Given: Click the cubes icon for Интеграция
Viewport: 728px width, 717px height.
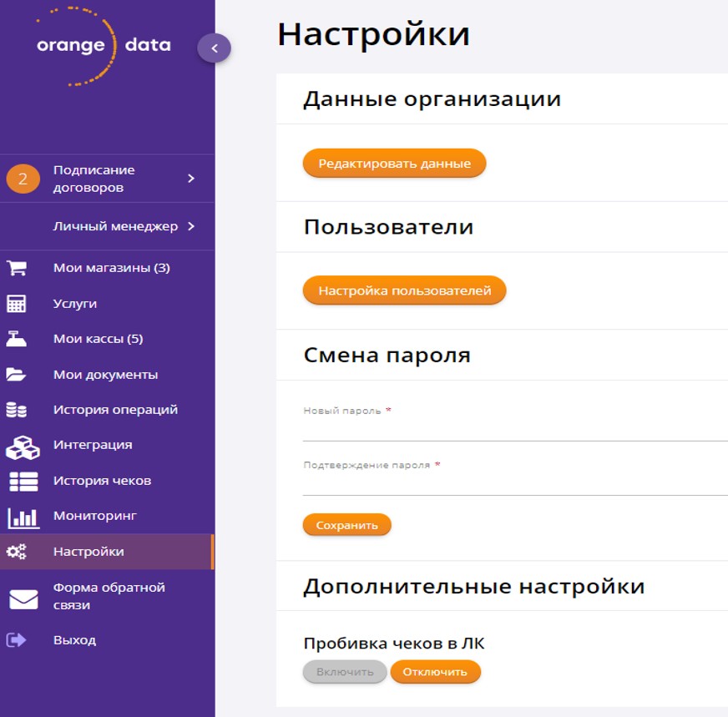Looking at the screenshot, I should [x=23, y=447].
